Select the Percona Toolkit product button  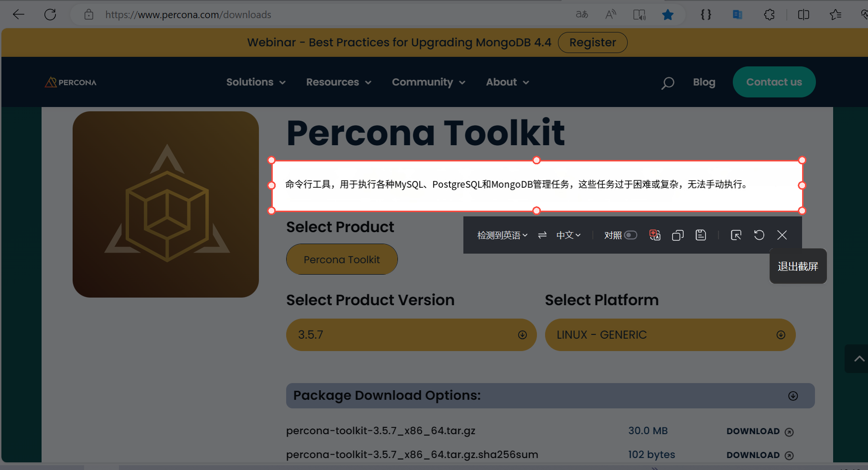tap(342, 259)
